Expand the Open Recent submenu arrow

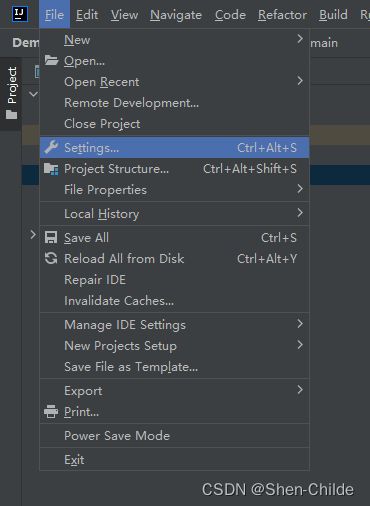(x=300, y=81)
